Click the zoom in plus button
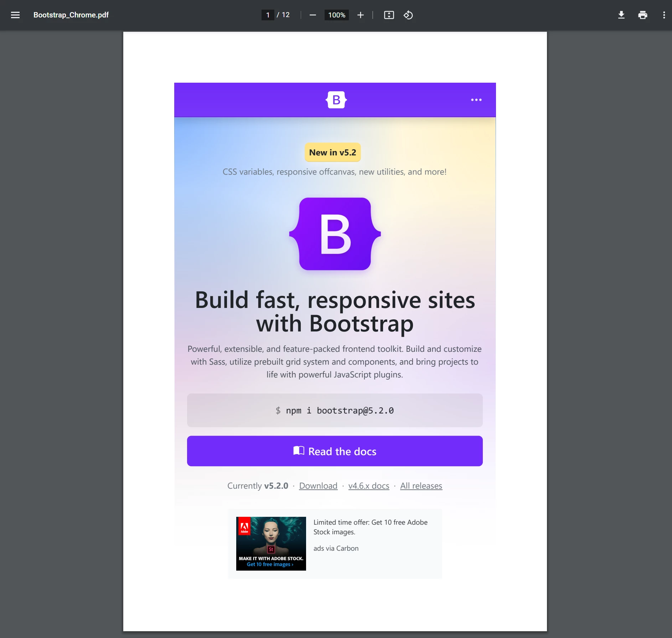This screenshot has width=672, height=638. point(361,15)
